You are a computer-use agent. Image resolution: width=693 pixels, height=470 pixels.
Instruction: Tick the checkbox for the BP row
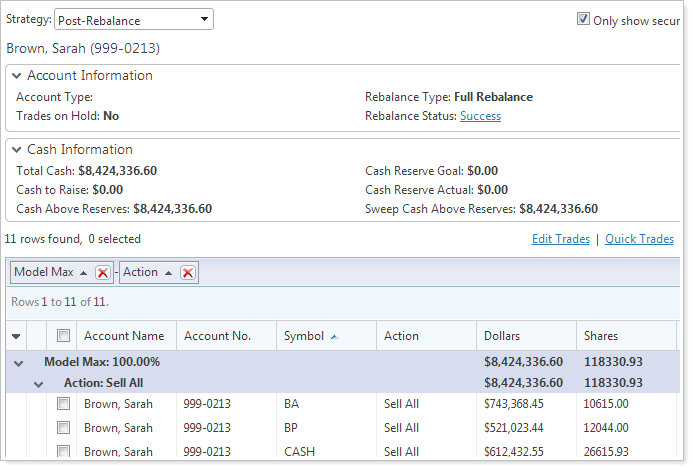pyautogui.click(x=63, y=428)
